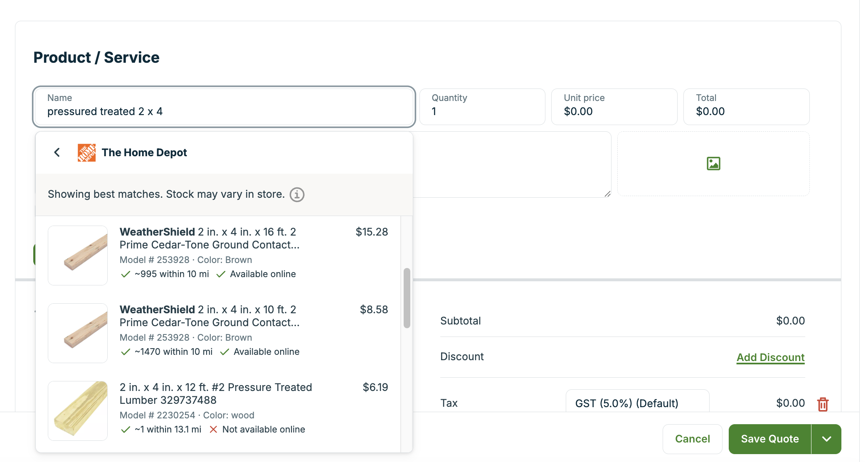
Task: Click the yellow pressure treated lumber thumbnail
Action: pyautogui.click(x=78, y=411)
